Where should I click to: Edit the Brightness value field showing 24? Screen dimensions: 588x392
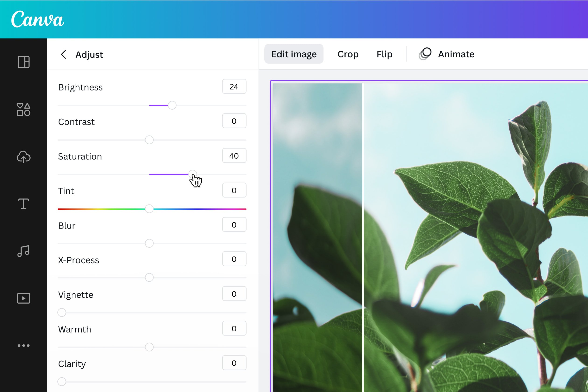(x=234, y=87)
